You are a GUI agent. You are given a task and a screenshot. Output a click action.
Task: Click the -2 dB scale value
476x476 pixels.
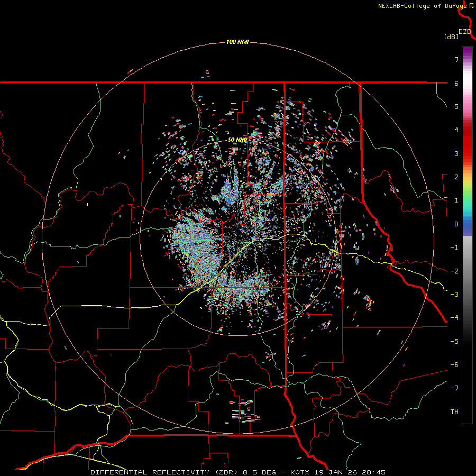454,271
